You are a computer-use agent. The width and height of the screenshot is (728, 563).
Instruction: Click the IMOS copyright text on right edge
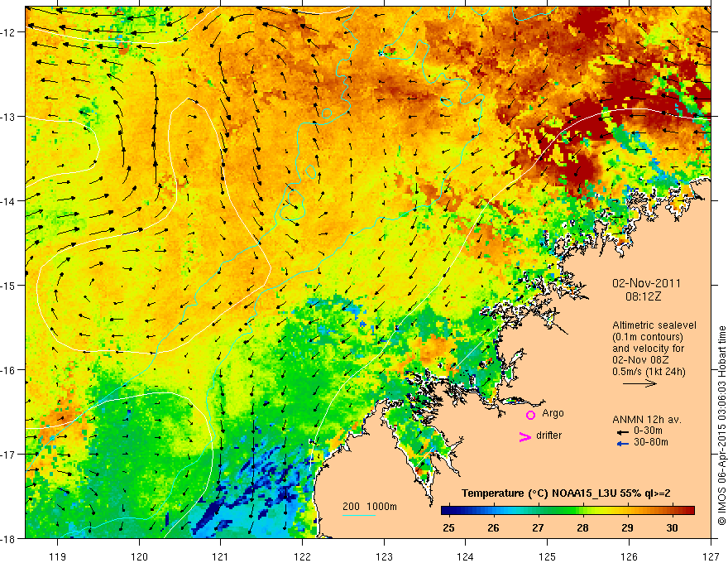tap(722, 426)
